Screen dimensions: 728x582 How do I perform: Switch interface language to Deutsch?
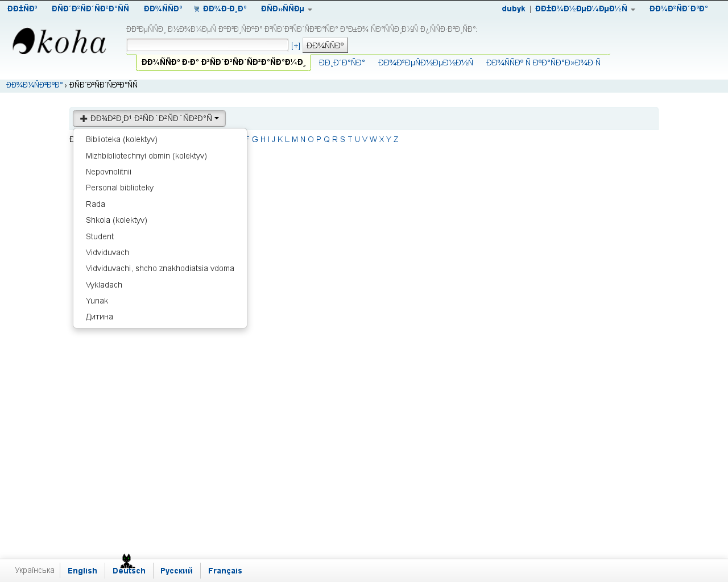(129, 571)
